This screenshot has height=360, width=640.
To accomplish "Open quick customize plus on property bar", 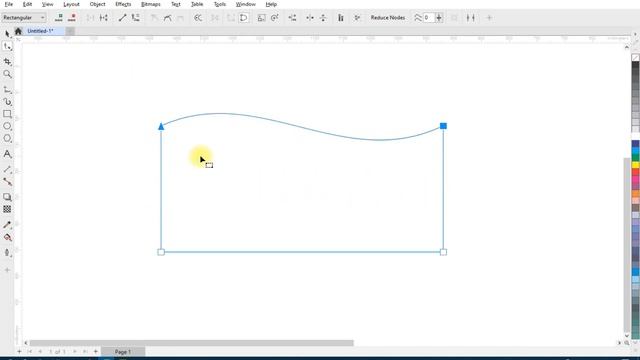I will pyautogui.click(x=489, y=18).
